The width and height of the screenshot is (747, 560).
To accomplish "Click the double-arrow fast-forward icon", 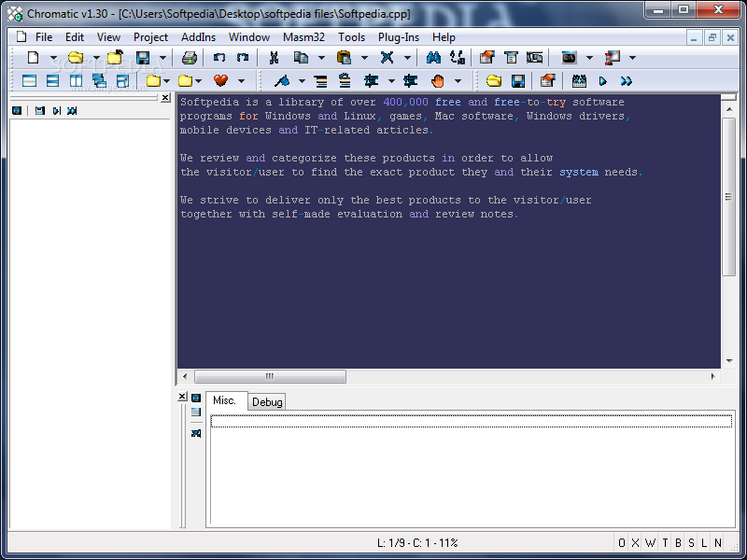I will click(x=626, y=81).
